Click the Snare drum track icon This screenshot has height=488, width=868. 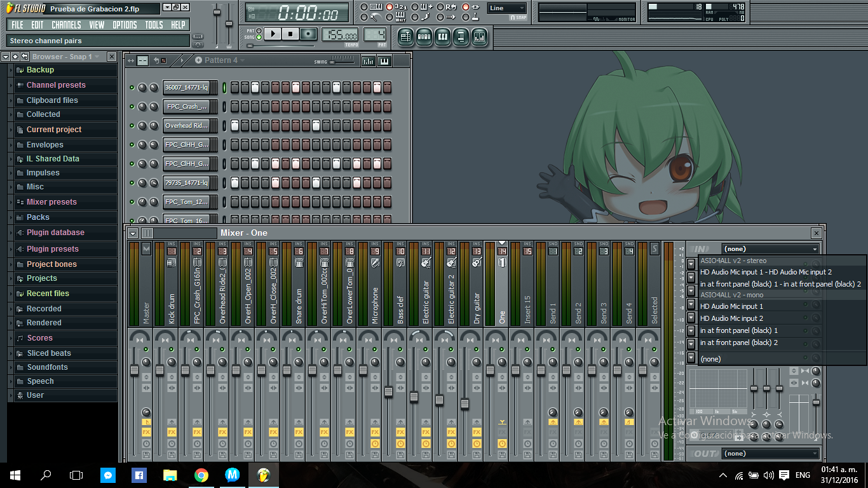tap(299, 263)
